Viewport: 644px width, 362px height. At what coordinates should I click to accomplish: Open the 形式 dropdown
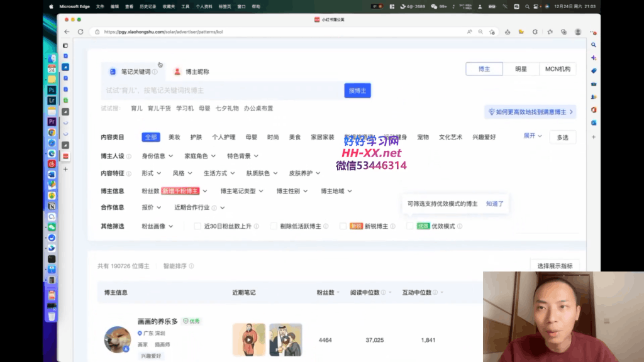pyautogui.click(x=151, y=173)
